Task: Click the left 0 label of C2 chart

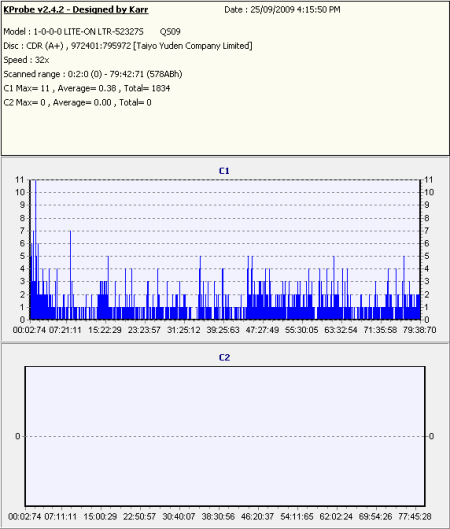Action: click(18, 436)
